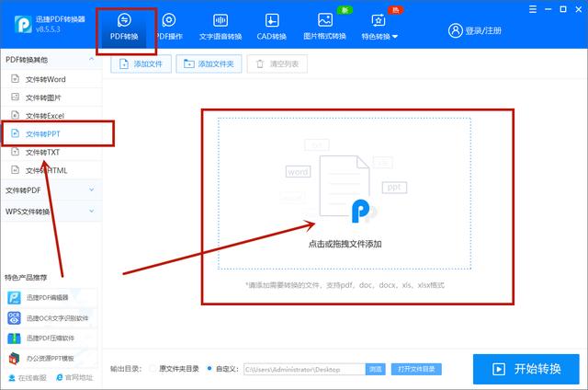Open CAD转换 tab
This screenshot has height=390, width=588.
click(272, 29)
